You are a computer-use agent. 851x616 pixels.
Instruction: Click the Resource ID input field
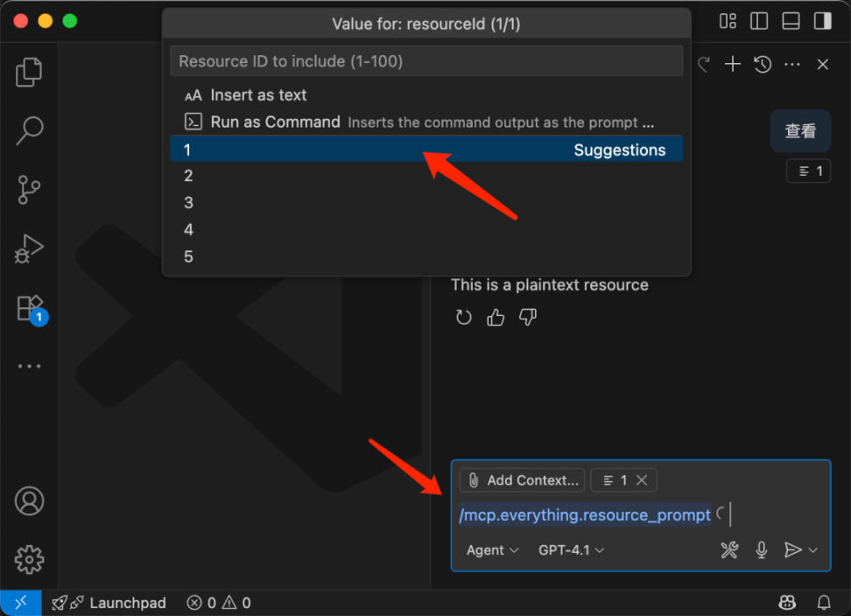click(426, 61)
